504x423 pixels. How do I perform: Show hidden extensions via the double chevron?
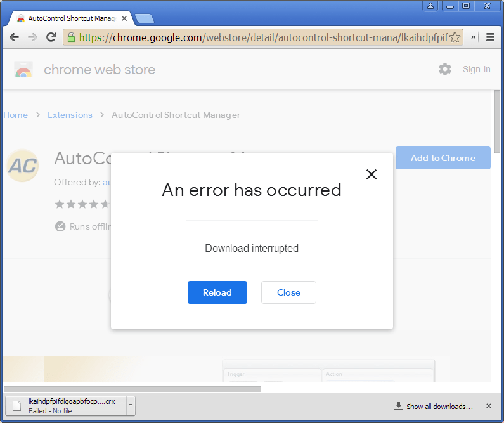(x=473, y=37)
